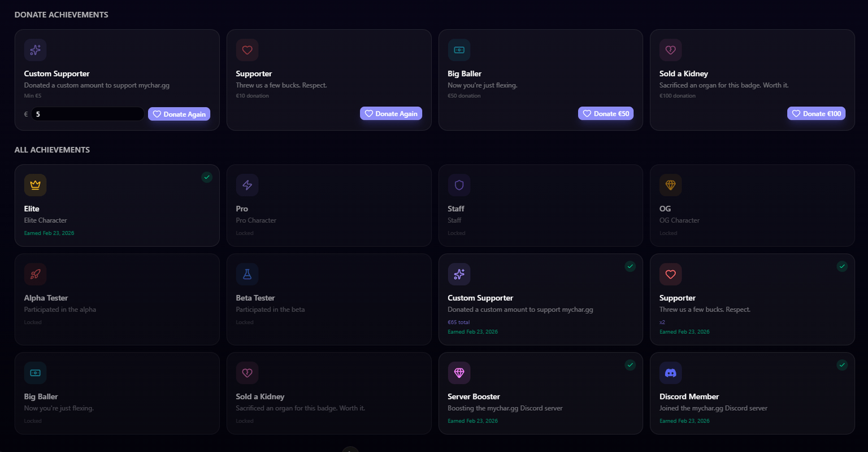
Task: Click the green checkmark on Elite card
Action: coord(207,177)
